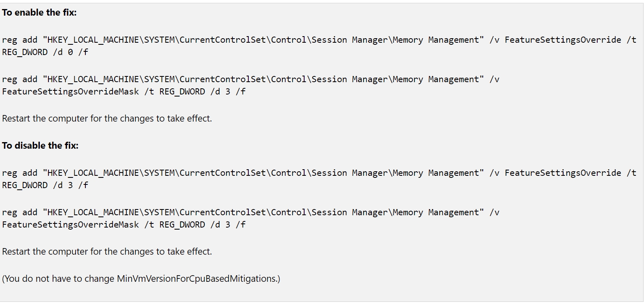Click the "REG_DWORD /d 0 /f" text

[x=45, y=52]
